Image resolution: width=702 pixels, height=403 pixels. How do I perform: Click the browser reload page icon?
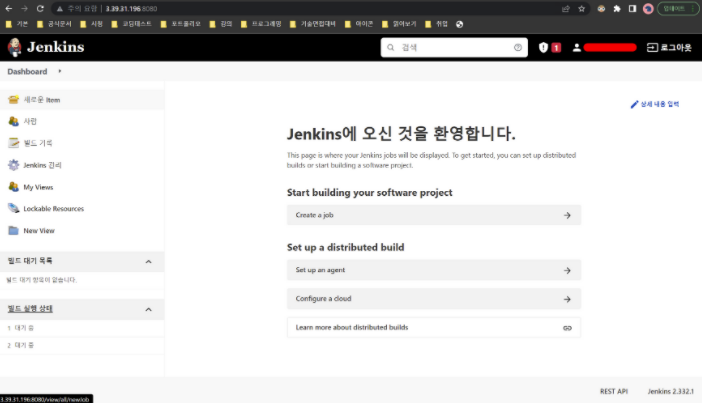coord(40,9)
